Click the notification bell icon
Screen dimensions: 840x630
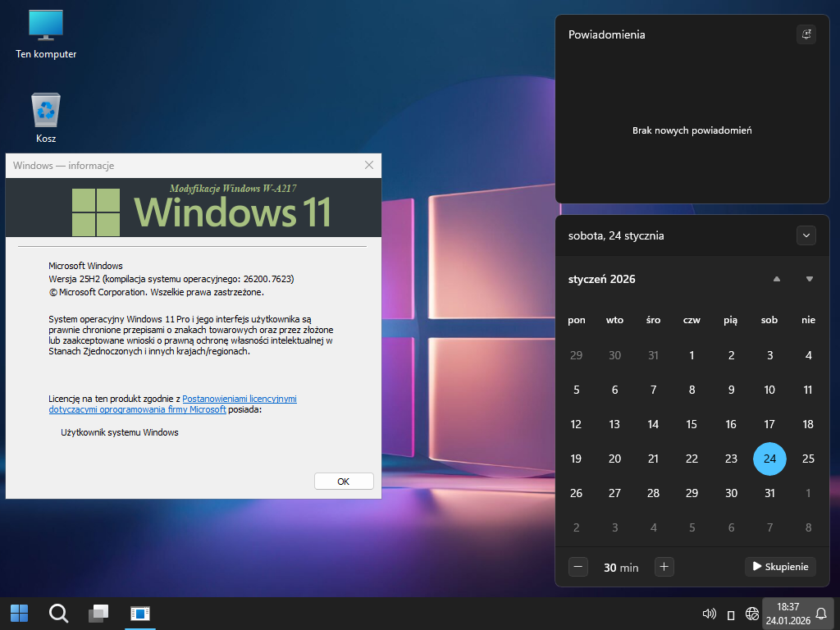coord(820,614)
